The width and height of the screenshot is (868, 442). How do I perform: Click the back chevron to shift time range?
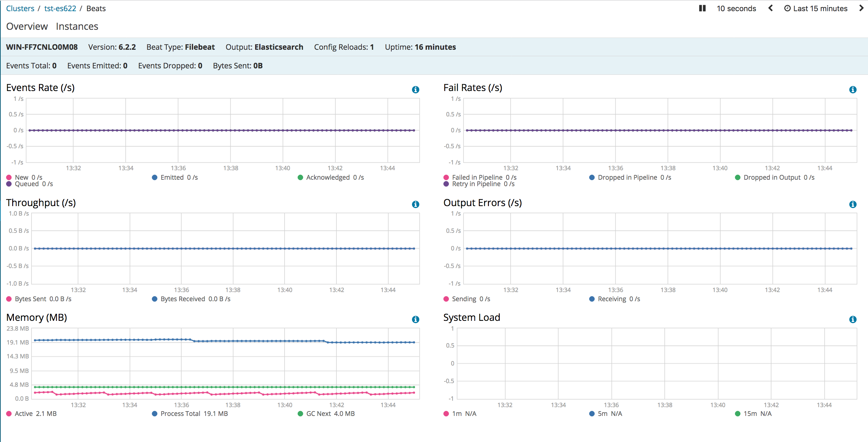click(x=770, y=8)
